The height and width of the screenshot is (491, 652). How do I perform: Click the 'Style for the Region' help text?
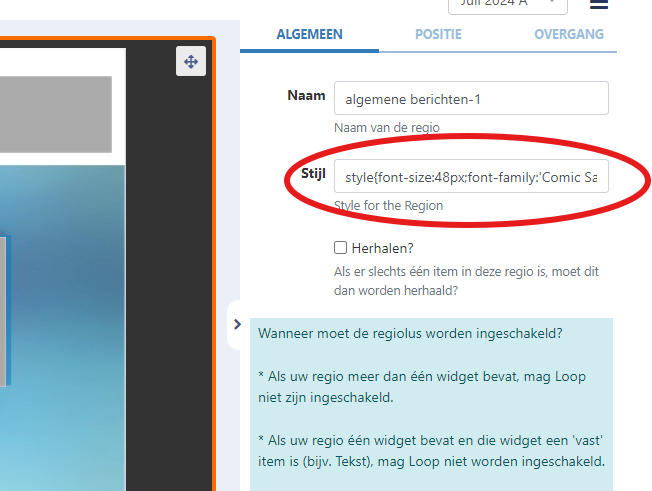click(x=389, y=205)
